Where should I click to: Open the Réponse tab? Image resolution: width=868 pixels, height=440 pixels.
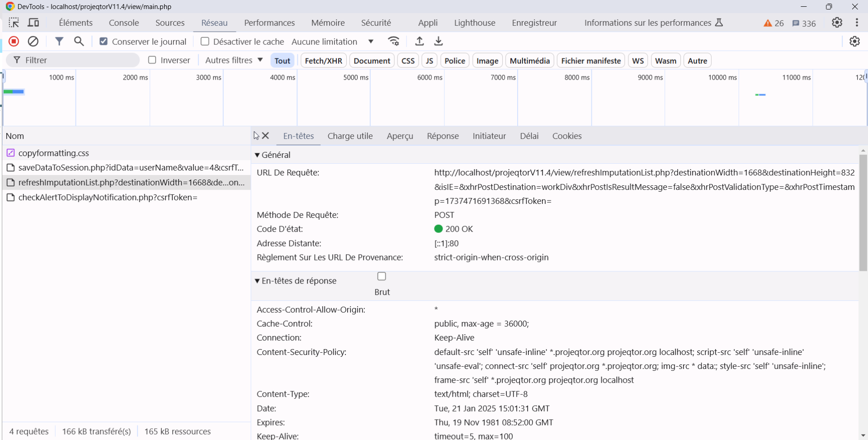(443, 136)
